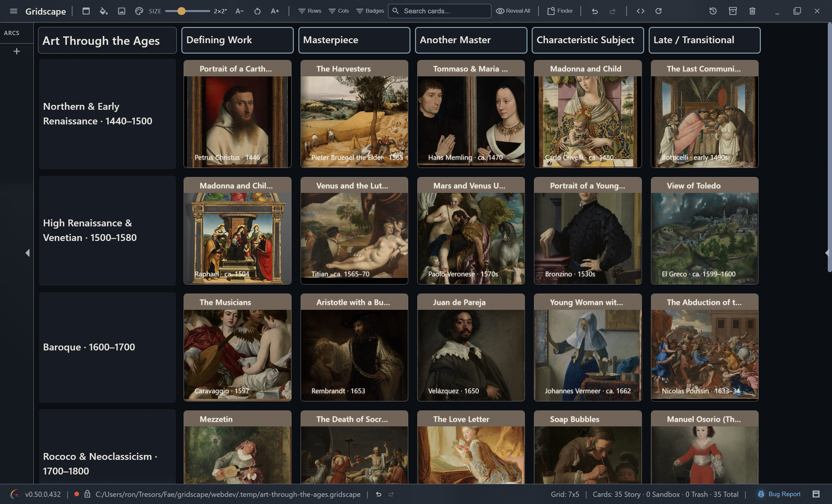Click the status bar undo arrow

(x=379, y=494)
